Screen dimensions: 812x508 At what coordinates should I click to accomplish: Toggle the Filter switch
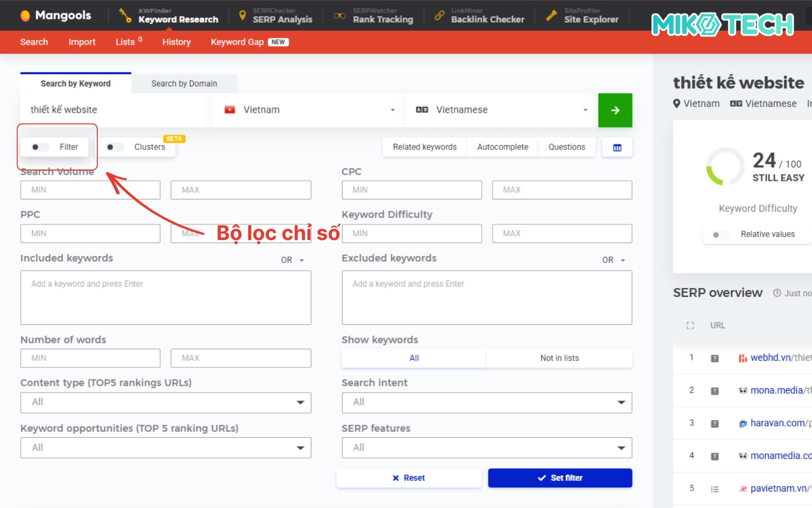[x=40, y=147]
